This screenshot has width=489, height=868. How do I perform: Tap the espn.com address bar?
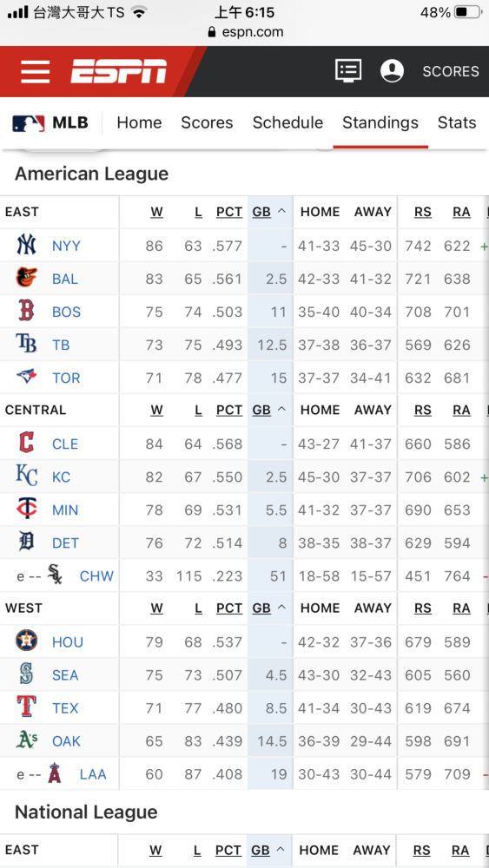245,32
